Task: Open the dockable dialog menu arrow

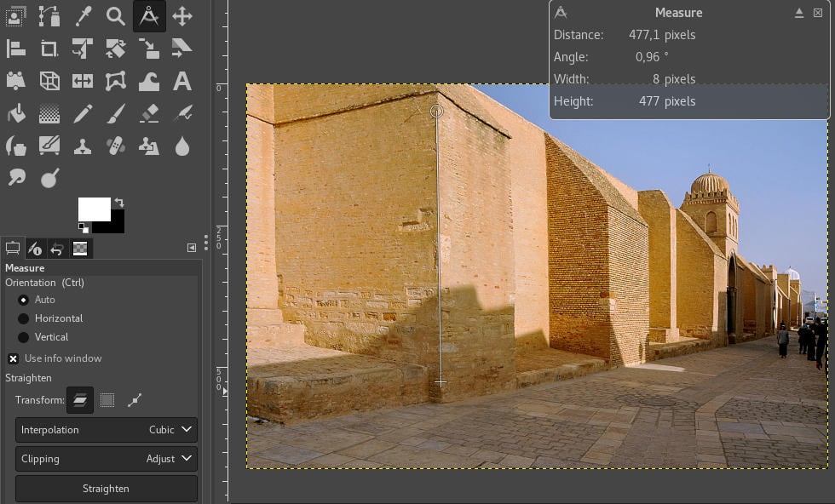Action: (193, 248)
